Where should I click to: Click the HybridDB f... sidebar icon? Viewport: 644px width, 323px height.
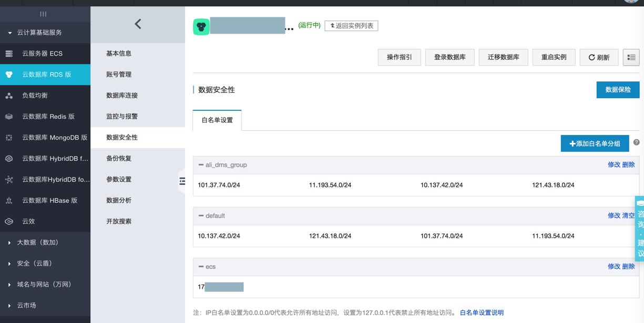point(9,159)
